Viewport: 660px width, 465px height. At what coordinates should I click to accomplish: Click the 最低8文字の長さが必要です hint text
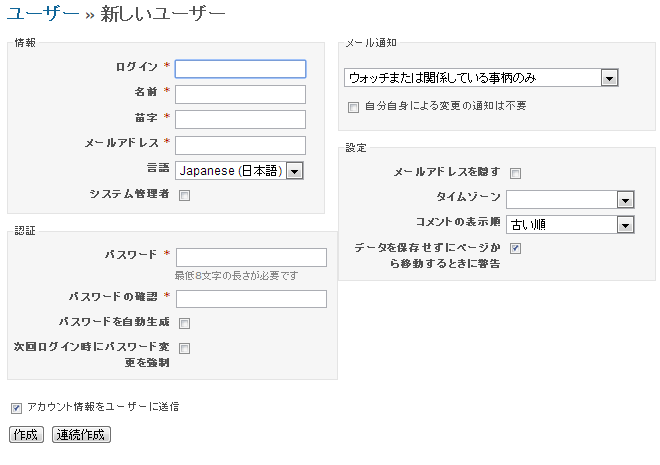(237, 276)
